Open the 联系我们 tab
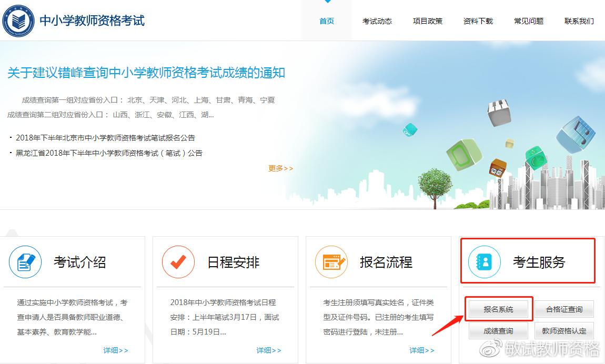This screenshot has width=605, height=364. tap(579, 22)
